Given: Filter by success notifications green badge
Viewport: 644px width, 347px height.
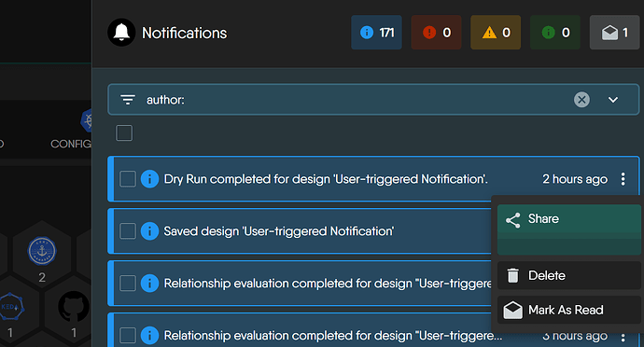Looking at the screenshot, I should [x=555, y=33].
